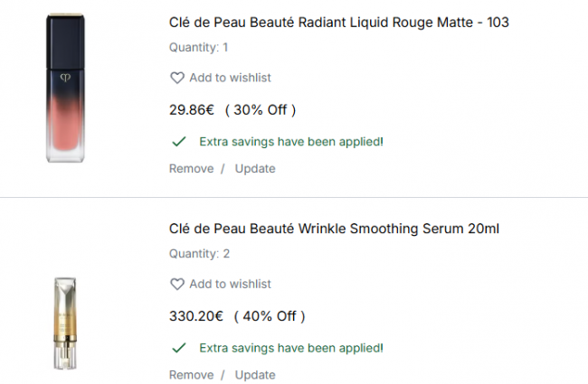Remove the Radiant Liquid Rouge Matte from cart
This screenshot has width=588, height=384.
click(191, 169)
